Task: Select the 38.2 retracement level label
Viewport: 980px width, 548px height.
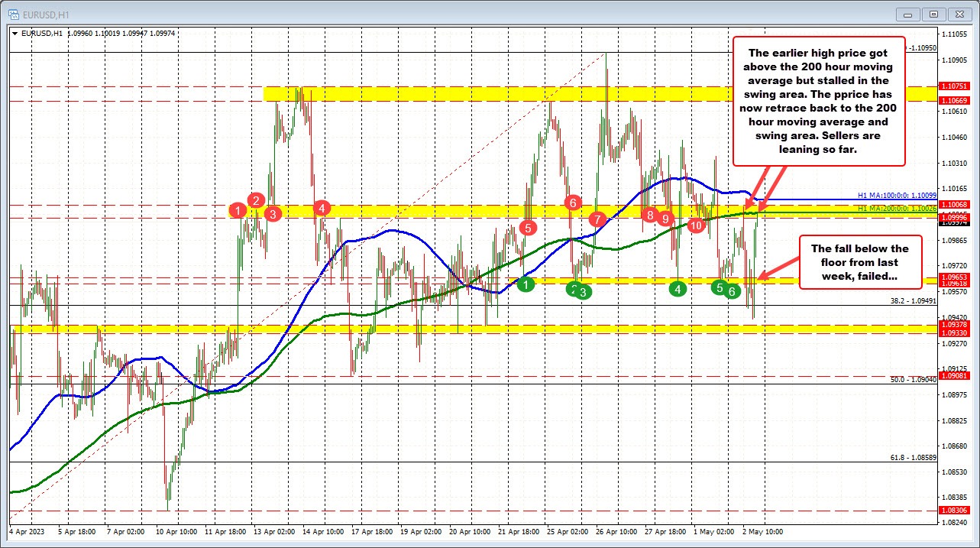Action: pos(912,301)
